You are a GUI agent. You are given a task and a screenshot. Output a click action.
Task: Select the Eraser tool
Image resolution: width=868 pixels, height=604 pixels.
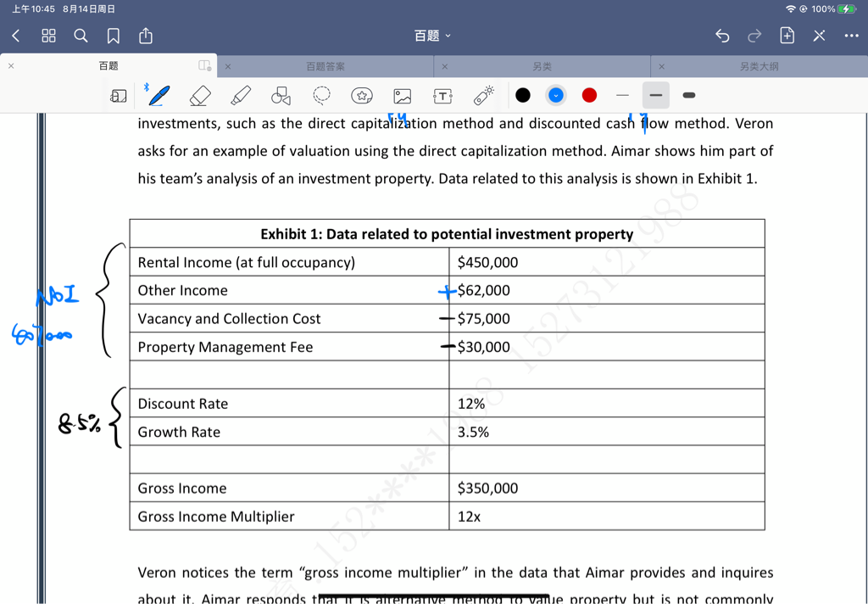tap(200, 95)
